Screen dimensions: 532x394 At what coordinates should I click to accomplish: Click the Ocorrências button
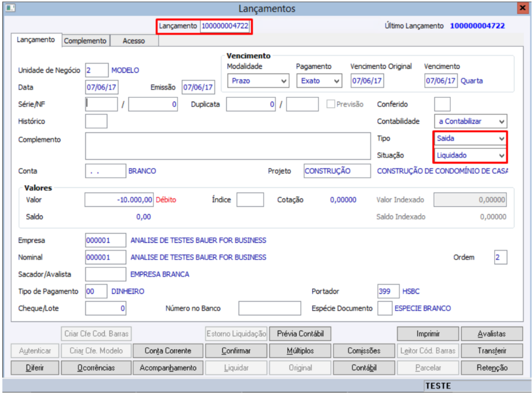[x=96, y=368]
